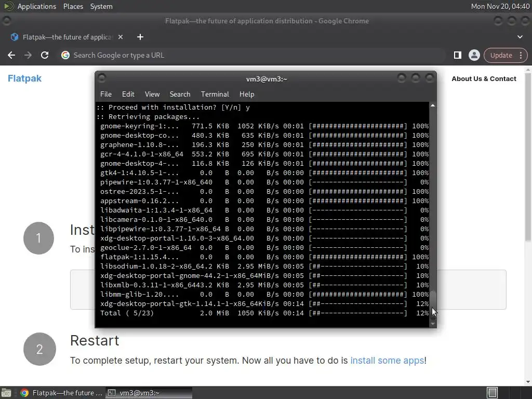The image size is (532, 399).
Task: Click the Google icon in address bar
Action: pyautogui.click(x=65, y=55)
